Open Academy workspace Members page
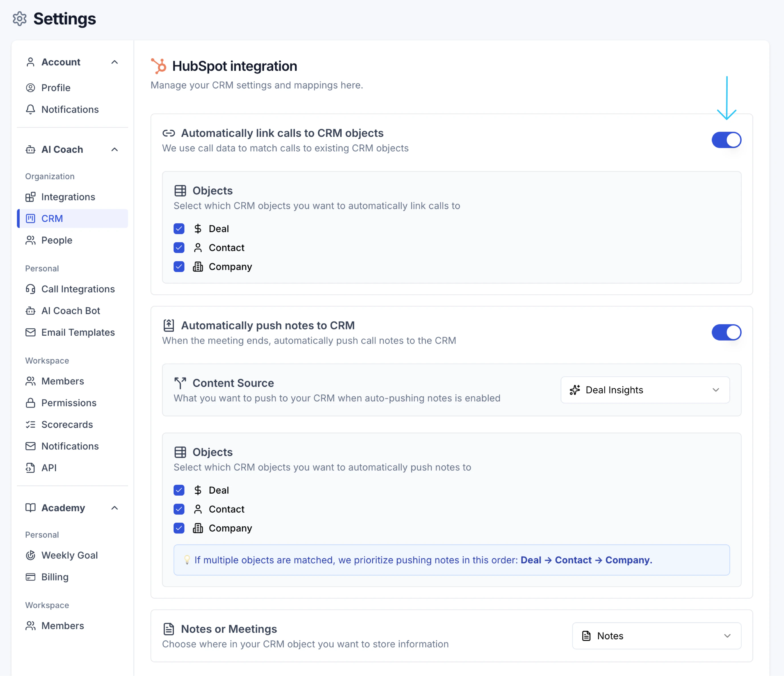Viewport: 784px width, 676px height. [72, 626]
